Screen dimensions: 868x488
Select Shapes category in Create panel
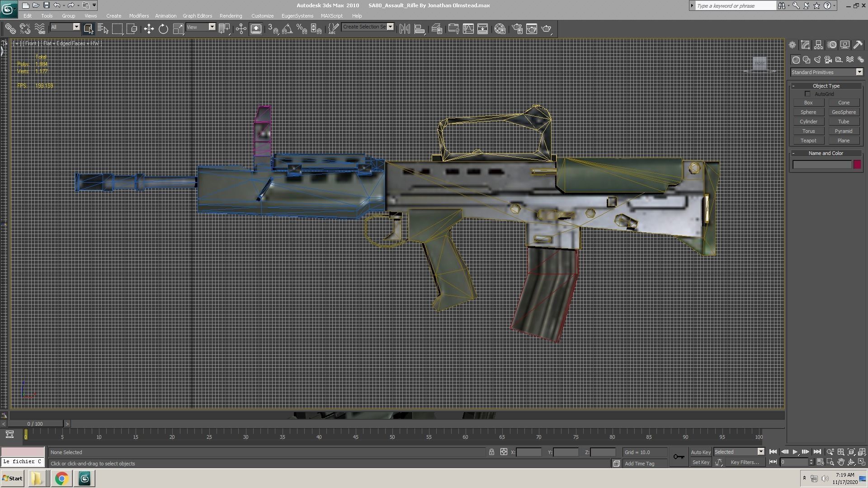(x=807, y=60)
